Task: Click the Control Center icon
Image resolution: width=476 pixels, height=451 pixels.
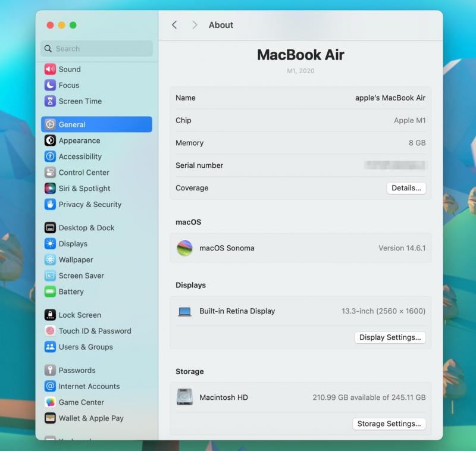Action: pos(50,173)
